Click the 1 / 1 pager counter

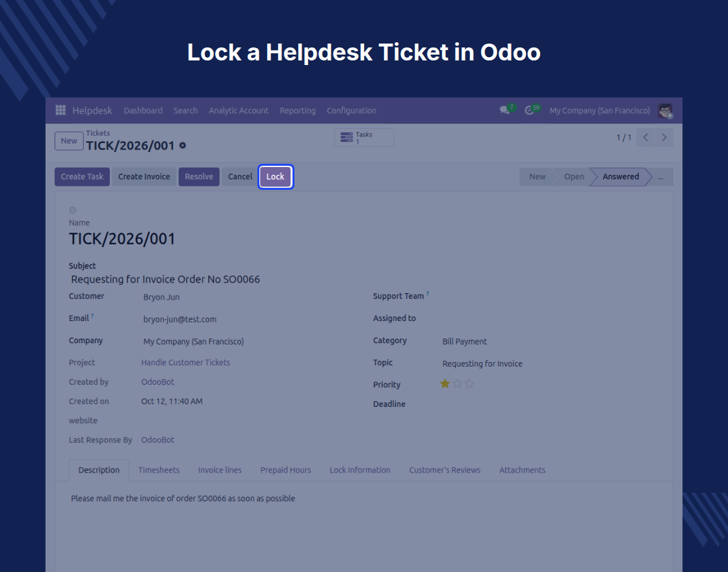coord(624,137)
